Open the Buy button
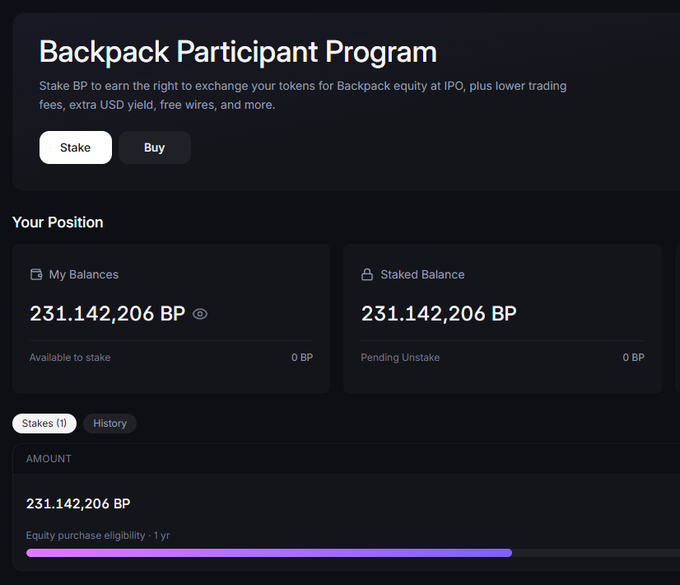This screenshot has height=585, width=680. click(154, 147)
